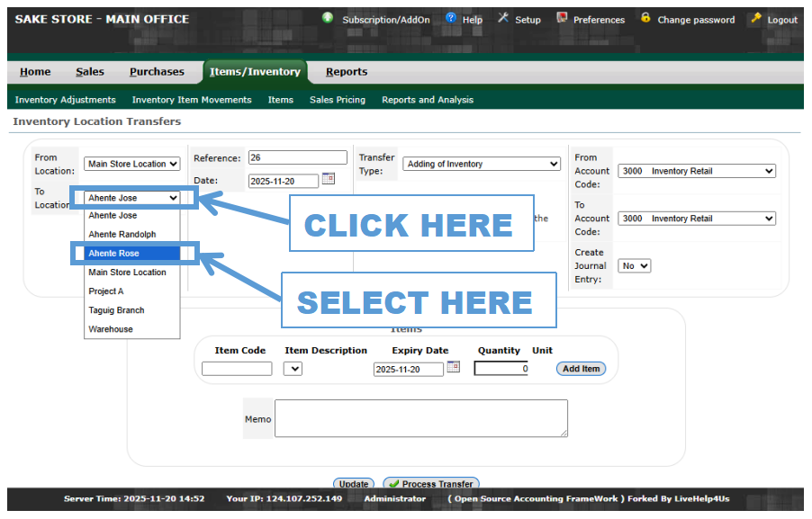
Task: Open the From Account Code dropdown
Action: (696, 171)
